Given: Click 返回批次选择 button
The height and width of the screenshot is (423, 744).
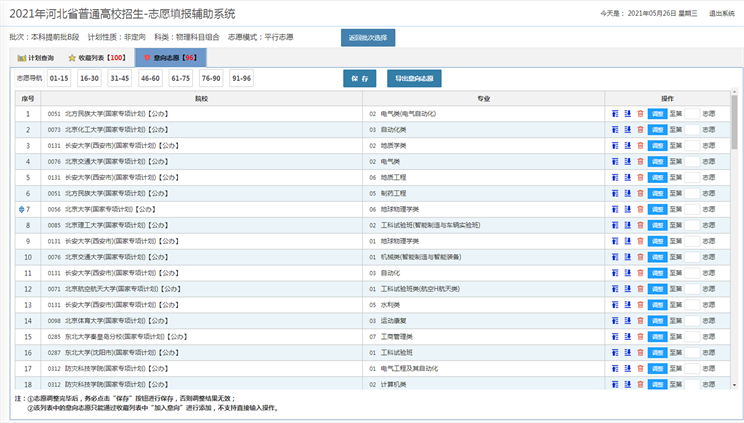Looking at the screenshot, I should click(369, 37).
